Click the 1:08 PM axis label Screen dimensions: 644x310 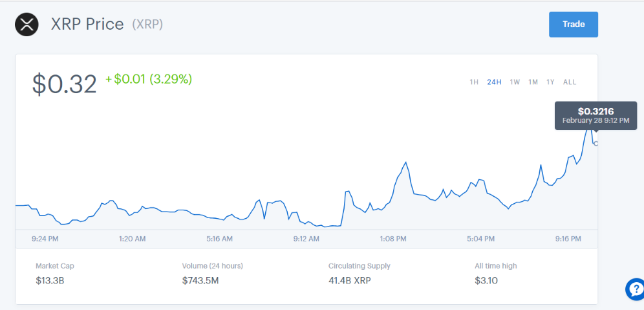[393, 239]
